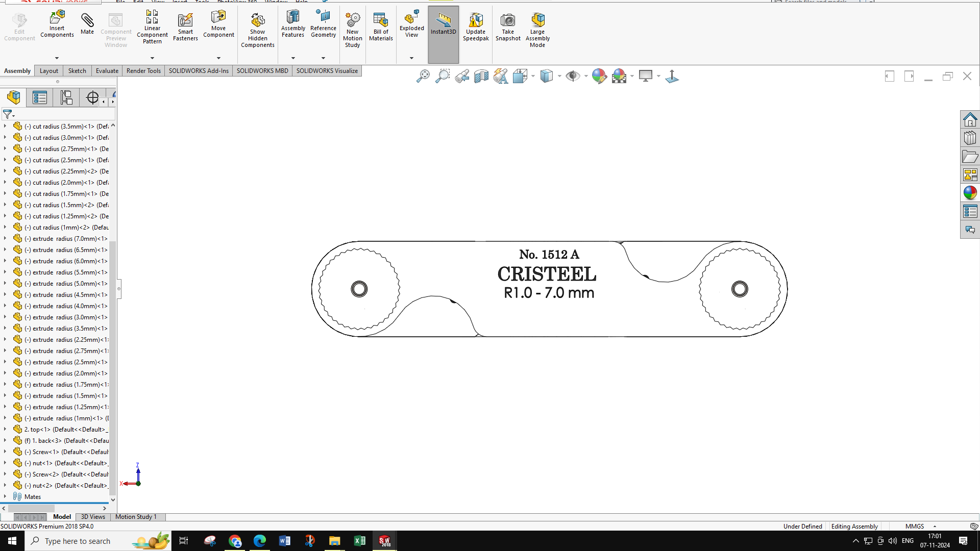Viewport: 980px width, 551px height.
Task: Click Zoom to Area icon
Action: click(x=443, y=76)
